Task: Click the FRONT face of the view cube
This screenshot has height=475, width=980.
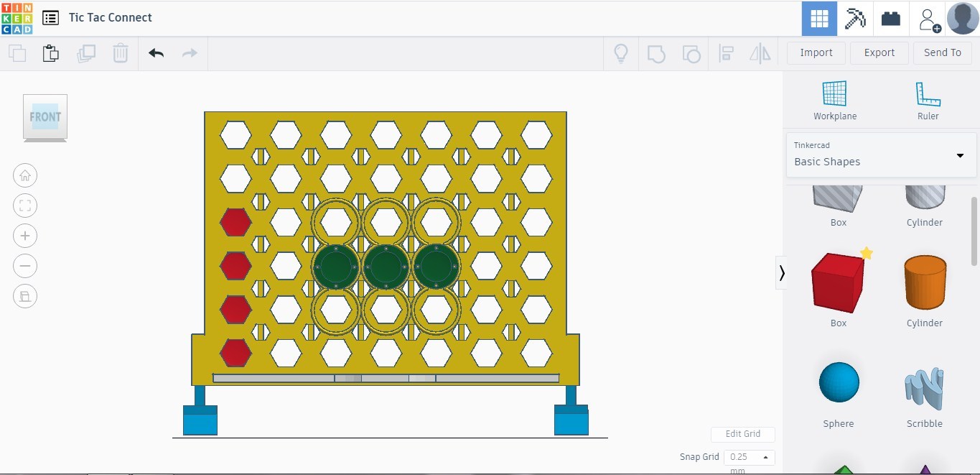Action: pyautogui.click(x=45, y=116)
